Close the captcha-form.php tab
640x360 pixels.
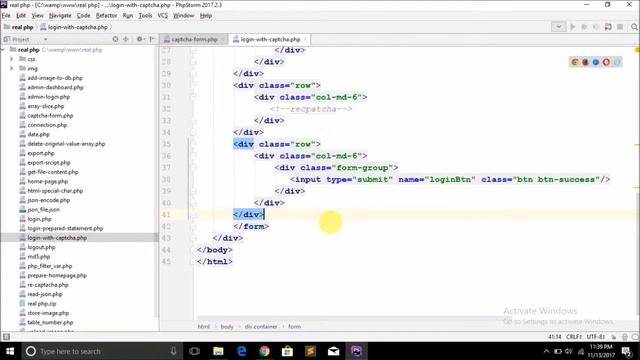223,40
